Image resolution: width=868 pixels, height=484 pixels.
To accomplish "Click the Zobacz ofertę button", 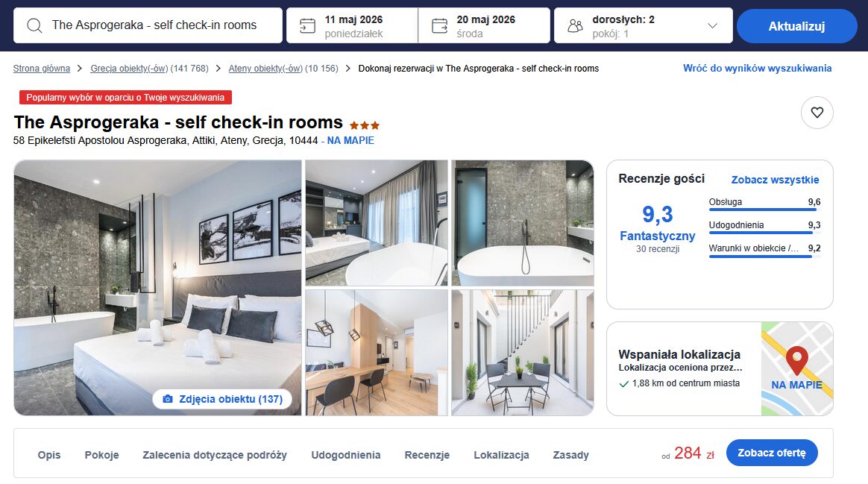I will tap(772, 453).
